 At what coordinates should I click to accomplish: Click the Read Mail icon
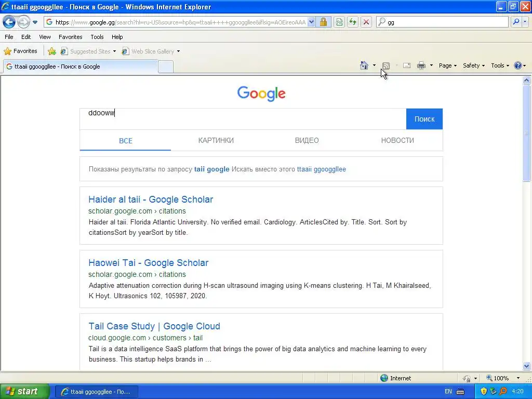pyautogui.click(x=407, y=65)
